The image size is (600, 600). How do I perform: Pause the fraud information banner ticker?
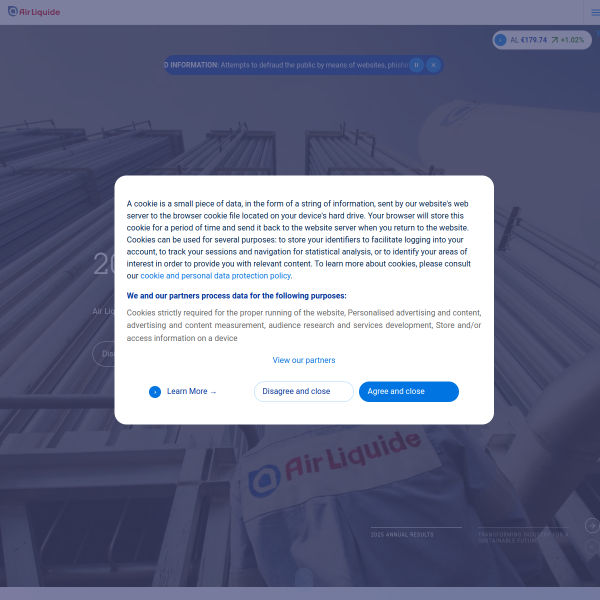tap(416, 65)
